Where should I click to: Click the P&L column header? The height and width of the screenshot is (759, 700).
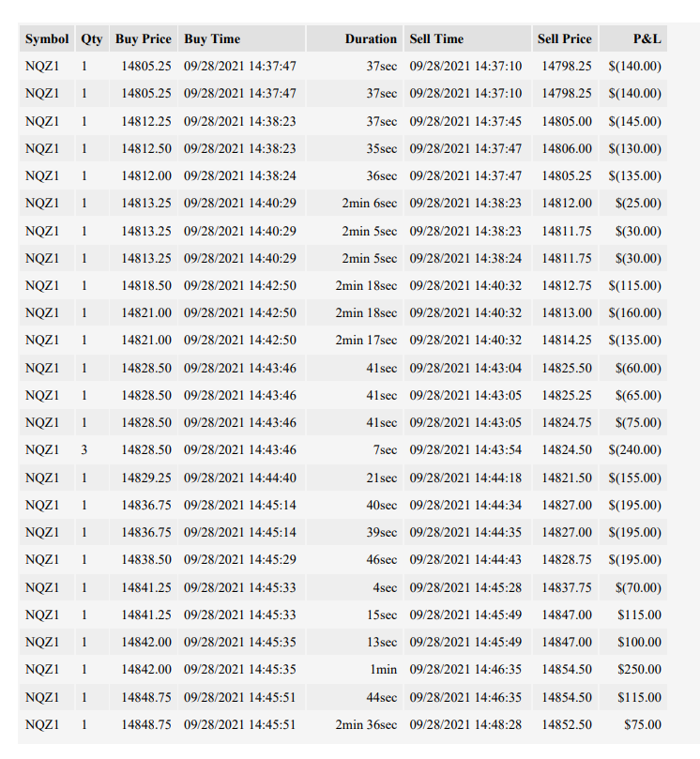pyautogui.click(x=633, y=38)
